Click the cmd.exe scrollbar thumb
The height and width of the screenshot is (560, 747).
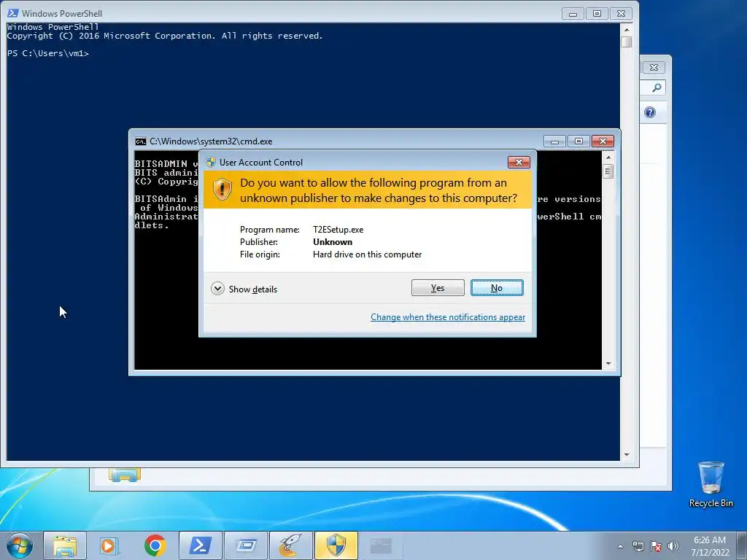608,171
